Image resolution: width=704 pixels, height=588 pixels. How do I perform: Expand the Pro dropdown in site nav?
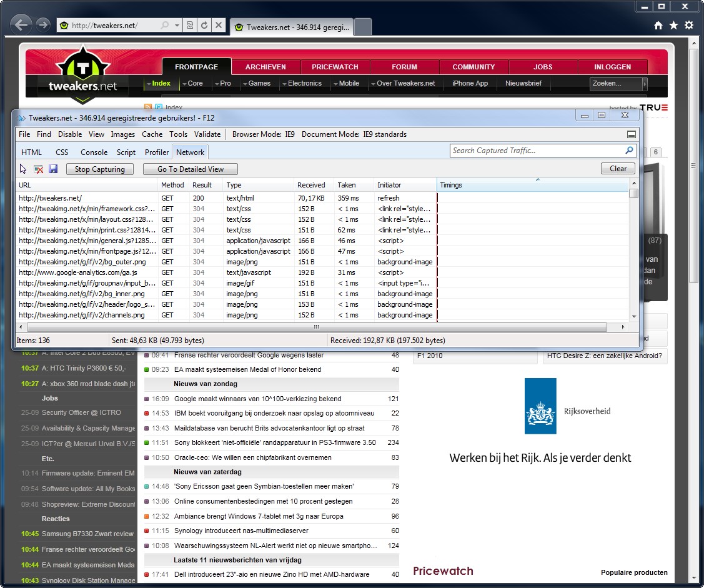[223, 84]
